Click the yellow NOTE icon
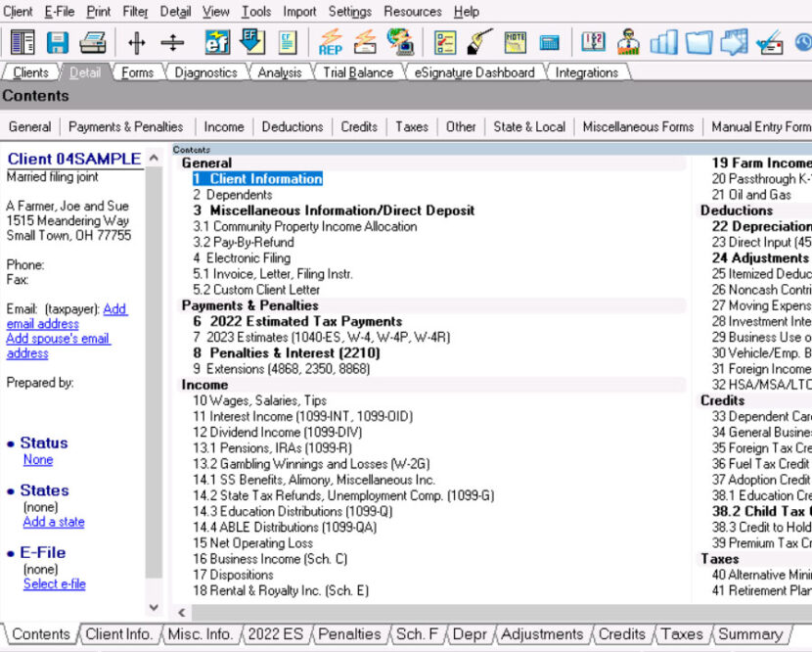The height and width of the screenshot is (652, 812). click(515, 42)
